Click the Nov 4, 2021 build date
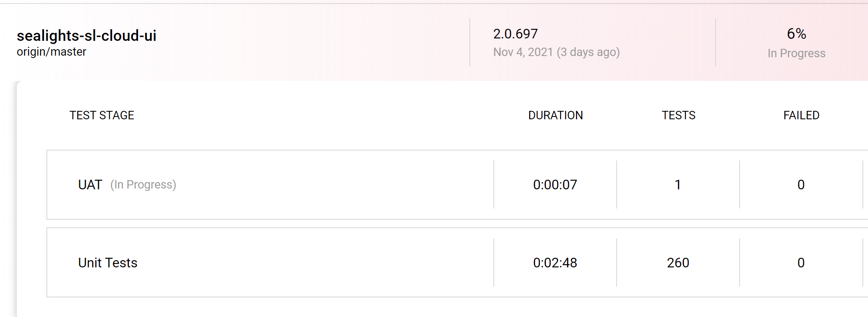Screen dimensions: 868x317 [523, 52]
